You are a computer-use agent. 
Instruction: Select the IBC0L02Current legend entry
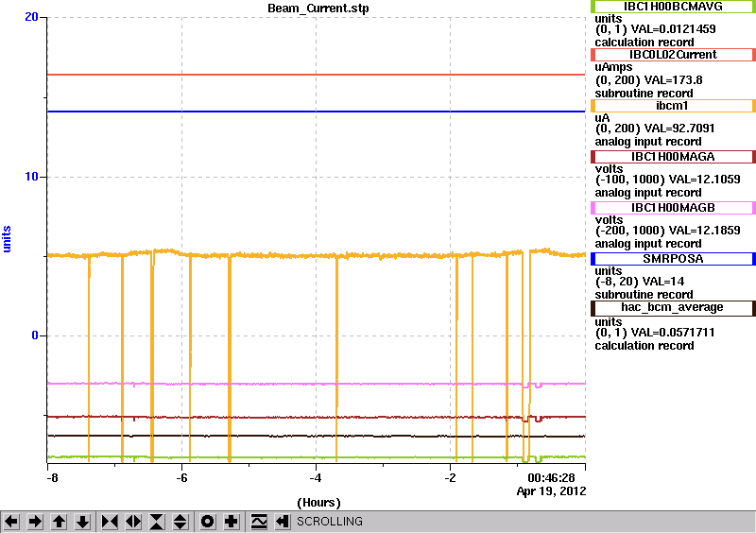tap(673, 55)
